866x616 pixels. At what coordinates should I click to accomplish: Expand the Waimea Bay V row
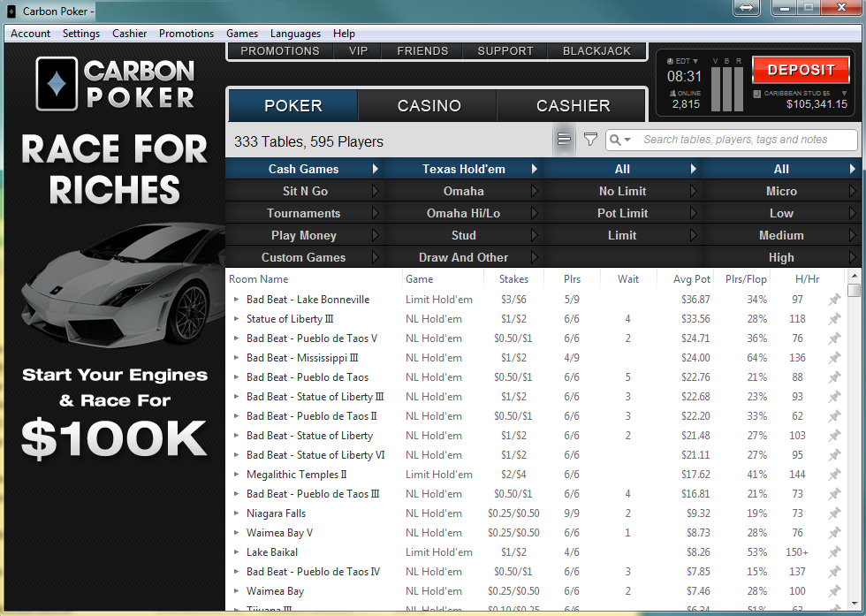pyautogui.click(x=236, y=533)
